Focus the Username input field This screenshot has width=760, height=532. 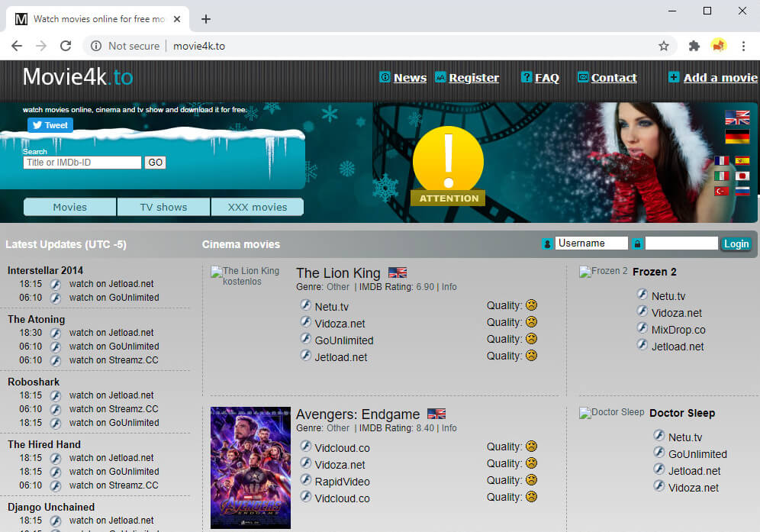point(592,243)
